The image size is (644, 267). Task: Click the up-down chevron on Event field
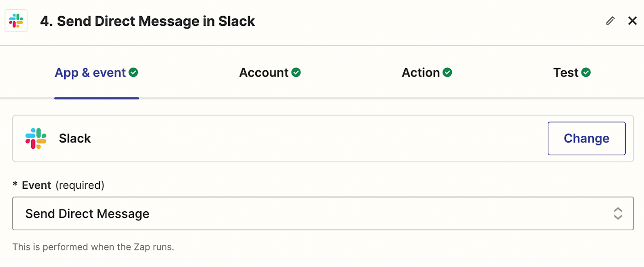coord(618,214)
